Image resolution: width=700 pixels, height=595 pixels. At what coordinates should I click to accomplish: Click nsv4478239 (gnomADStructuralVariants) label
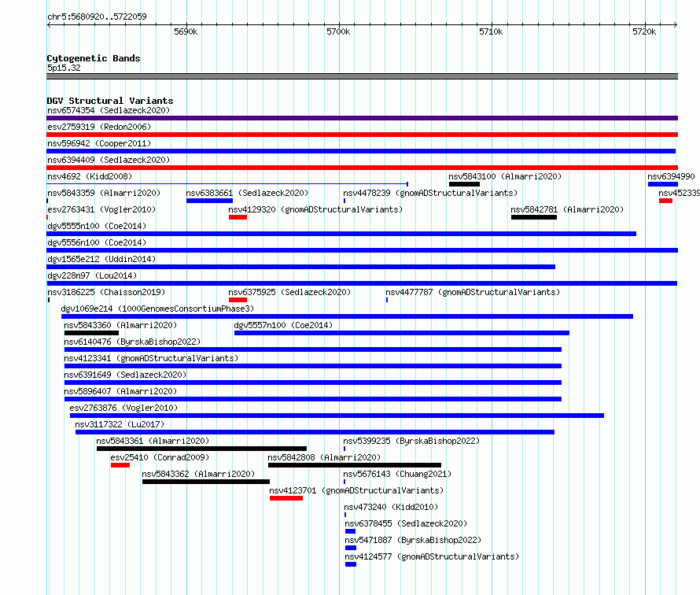430,193
